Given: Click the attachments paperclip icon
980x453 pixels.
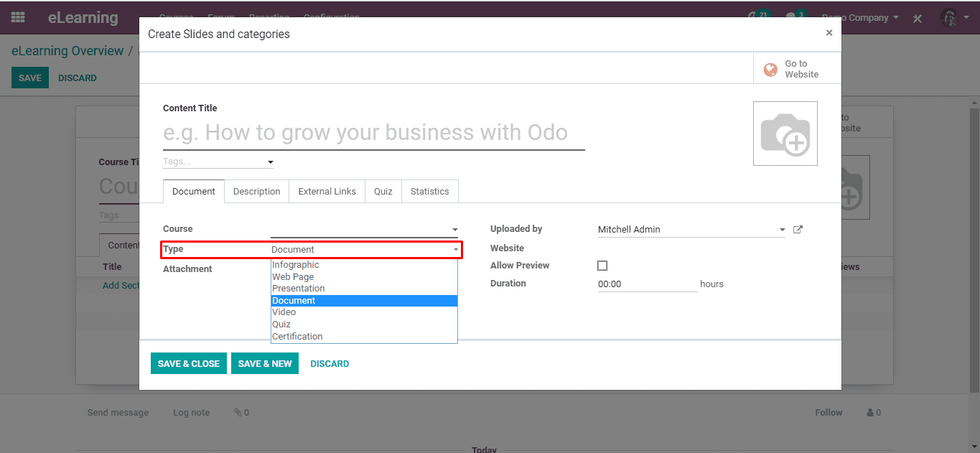Looking at the screenshot, I should click(238, 413).
